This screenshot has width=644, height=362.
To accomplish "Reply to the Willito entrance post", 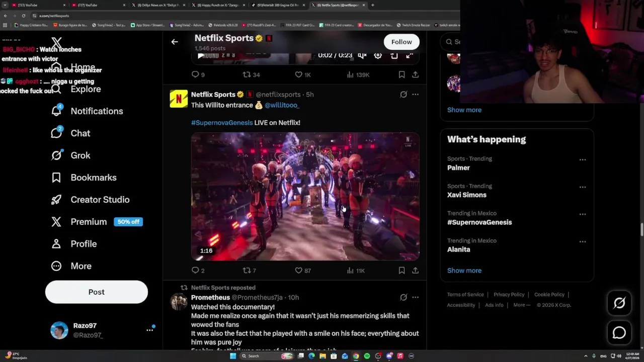I will (x=198, y=270).
